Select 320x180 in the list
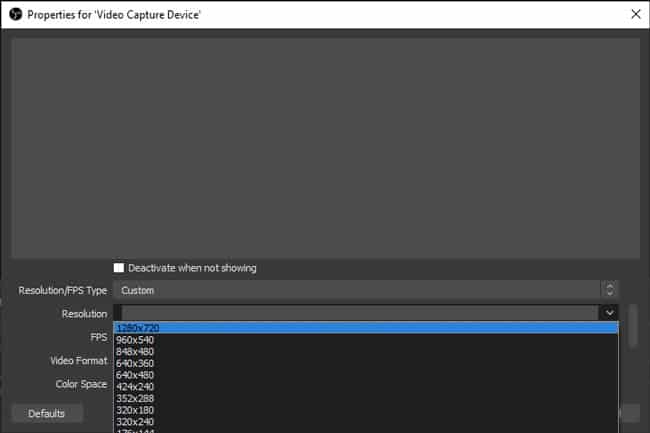 (366, 410)
